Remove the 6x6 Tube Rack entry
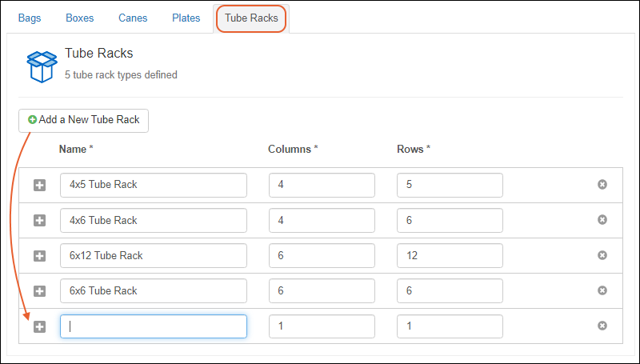 [x=602, y=290]
